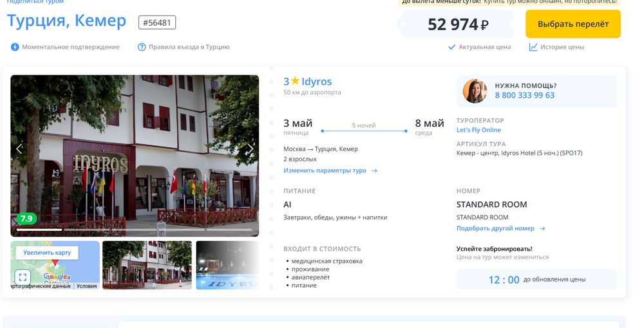The height and width of the screenshot is (328, 644).
Task: Click the last photo slider progress segment
Action: (x=229, y=230)
